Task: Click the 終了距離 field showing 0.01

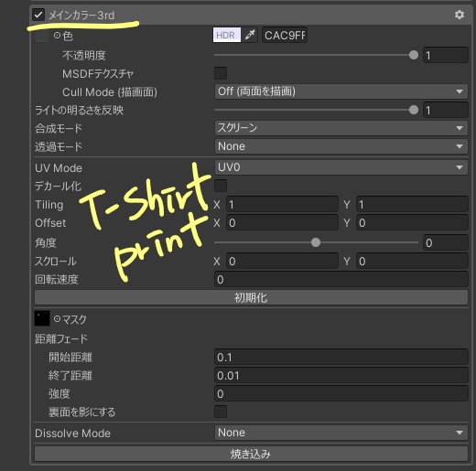Action: (341, 375)
